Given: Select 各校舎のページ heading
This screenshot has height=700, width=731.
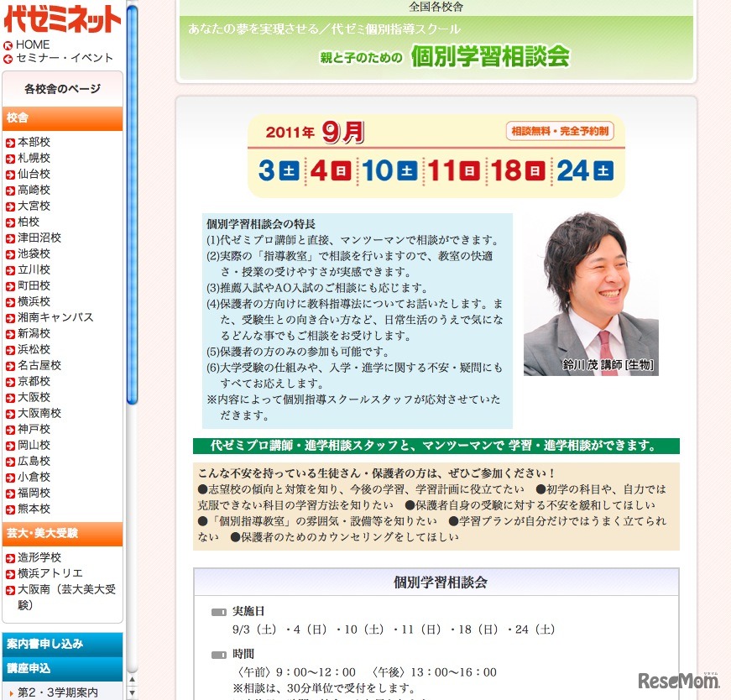Looking at the screenshot, I should 62,89.
